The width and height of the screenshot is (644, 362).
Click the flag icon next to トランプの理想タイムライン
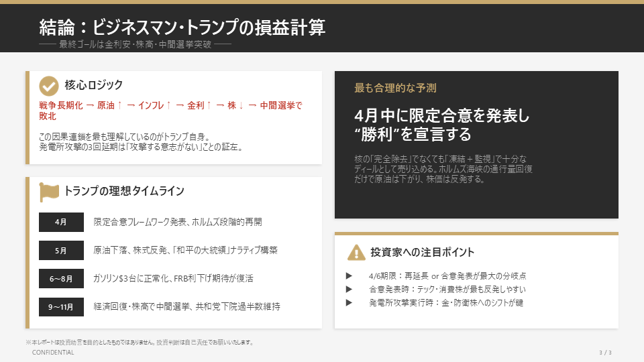pos(49,192)
